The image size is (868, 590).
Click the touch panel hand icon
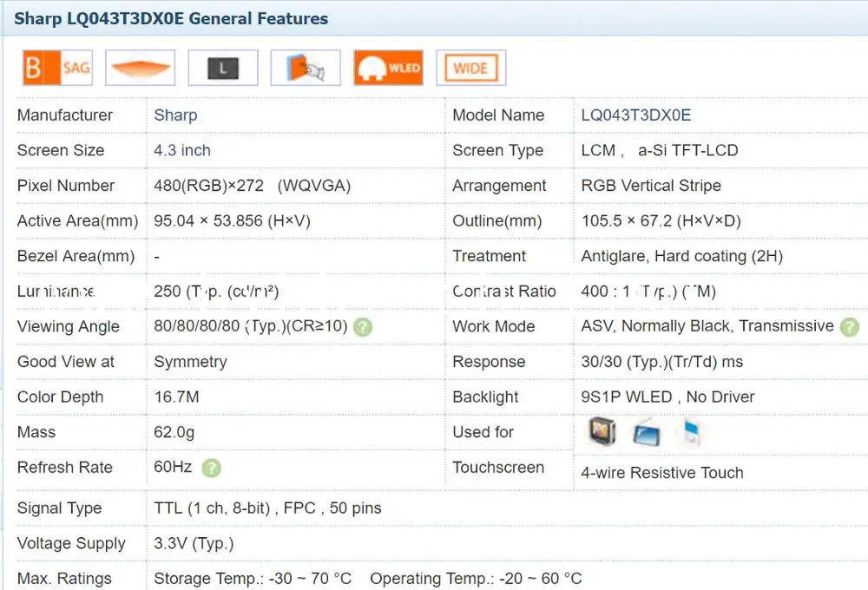tap(306, 68)
